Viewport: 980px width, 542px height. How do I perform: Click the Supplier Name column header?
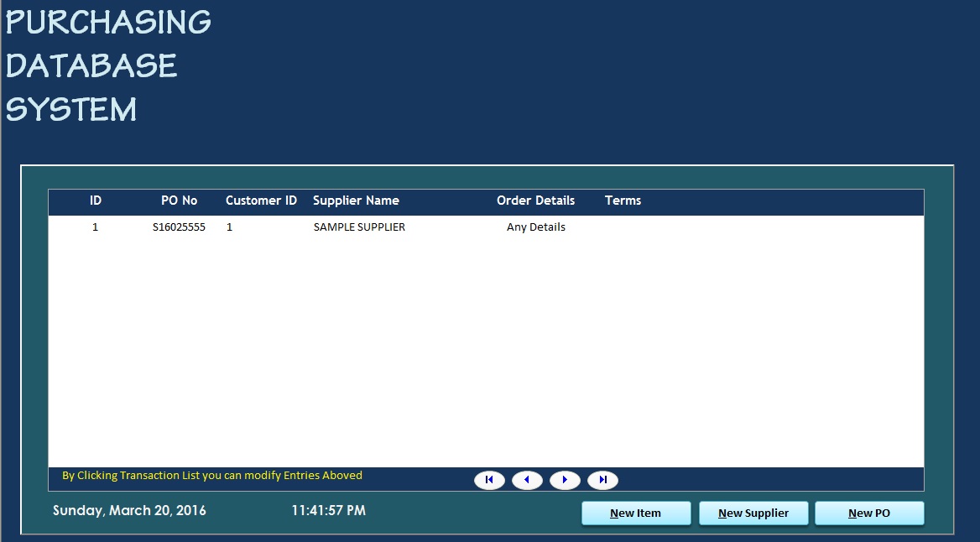point(356,201)
